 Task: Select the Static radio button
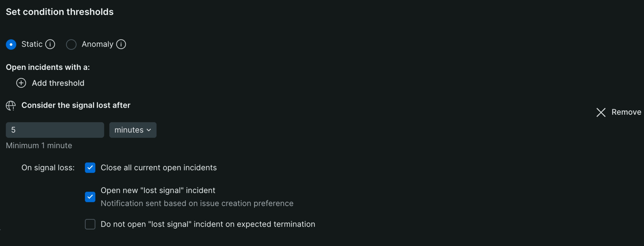pos(11,45)
